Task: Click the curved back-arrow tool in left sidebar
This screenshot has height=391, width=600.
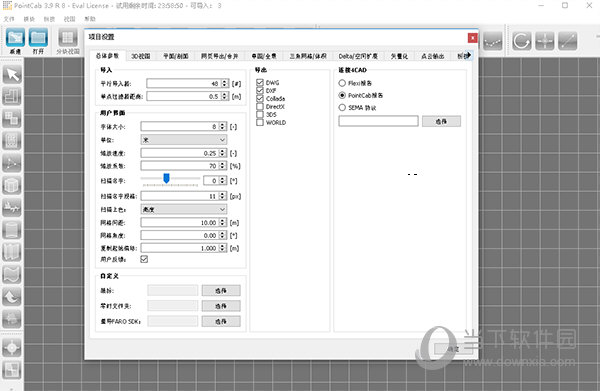Action: click(12, 297)
